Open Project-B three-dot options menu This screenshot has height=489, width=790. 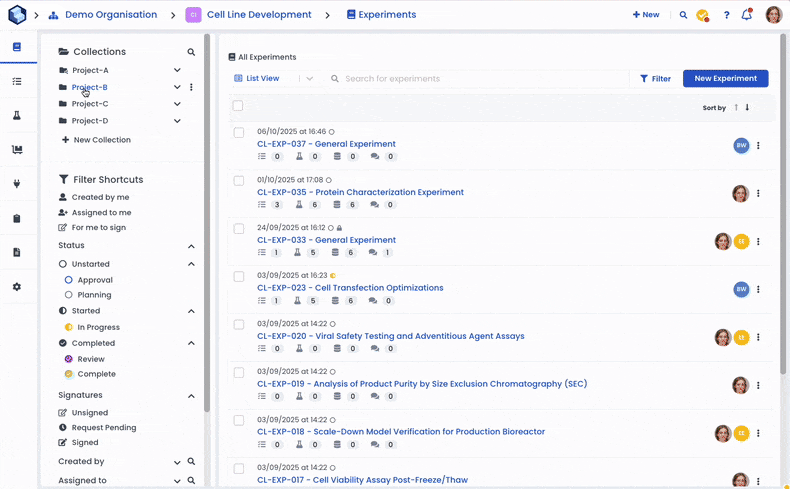191,87
